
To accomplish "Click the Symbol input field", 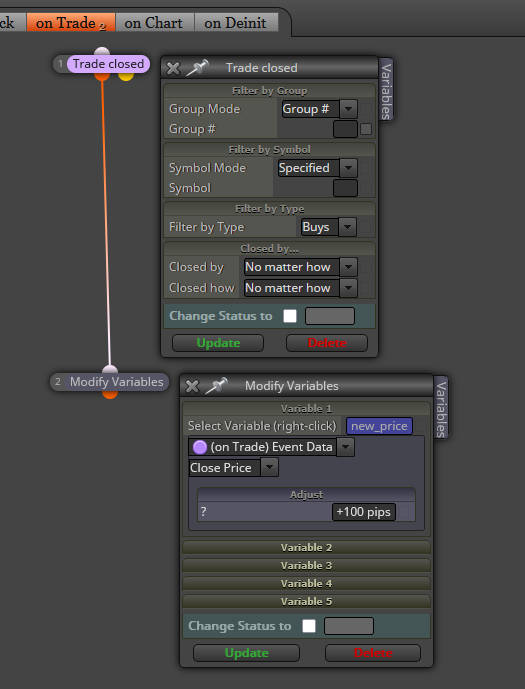I will tap(345, 188).
